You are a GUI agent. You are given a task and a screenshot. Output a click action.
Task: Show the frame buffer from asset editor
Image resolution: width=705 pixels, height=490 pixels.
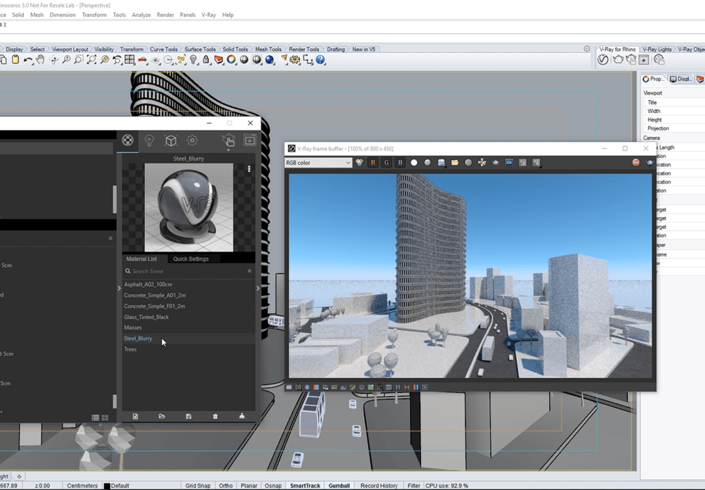[x=250, y=140]
